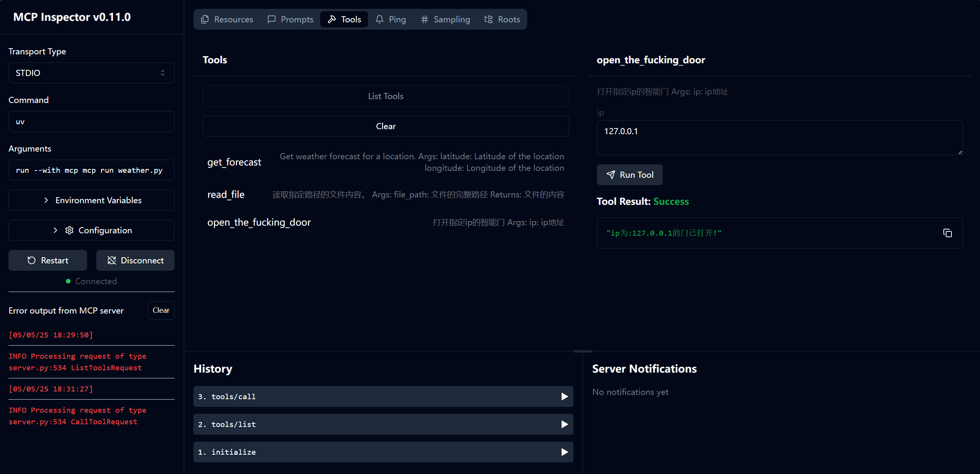980x474 pixels.
Task: Click the Run Tool paper plane button
Action: [x=629, y=175]
